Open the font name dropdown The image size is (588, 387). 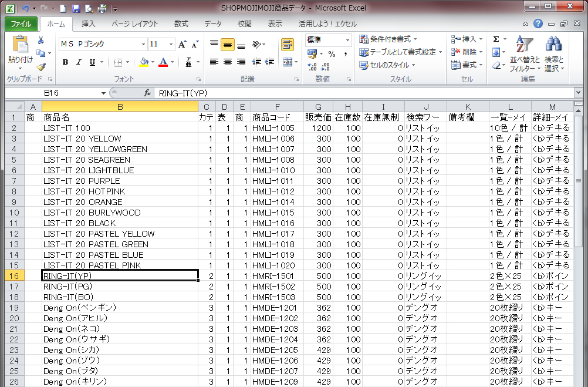143,44
